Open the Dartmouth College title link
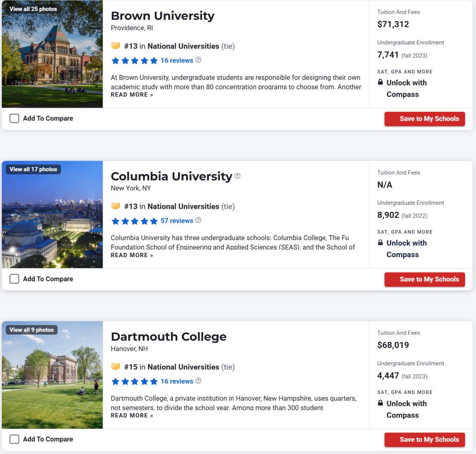 168,336
